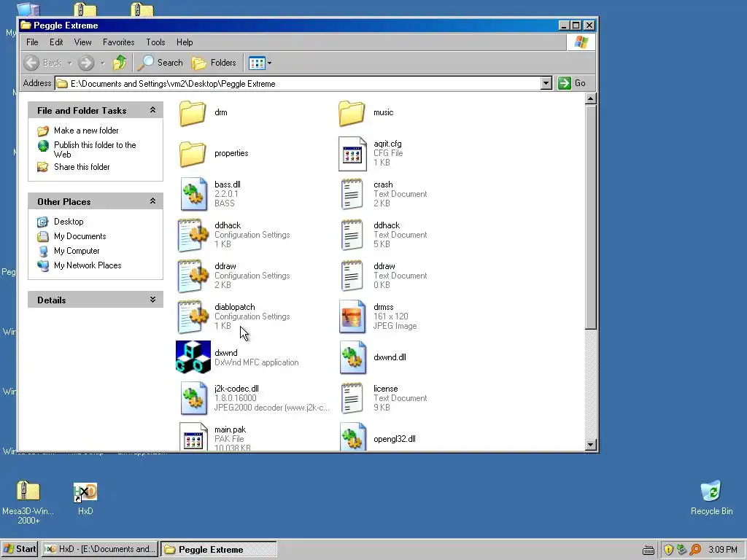747x560 pixels.
Task: Go to My Network Places link
Action: point(88,265)
